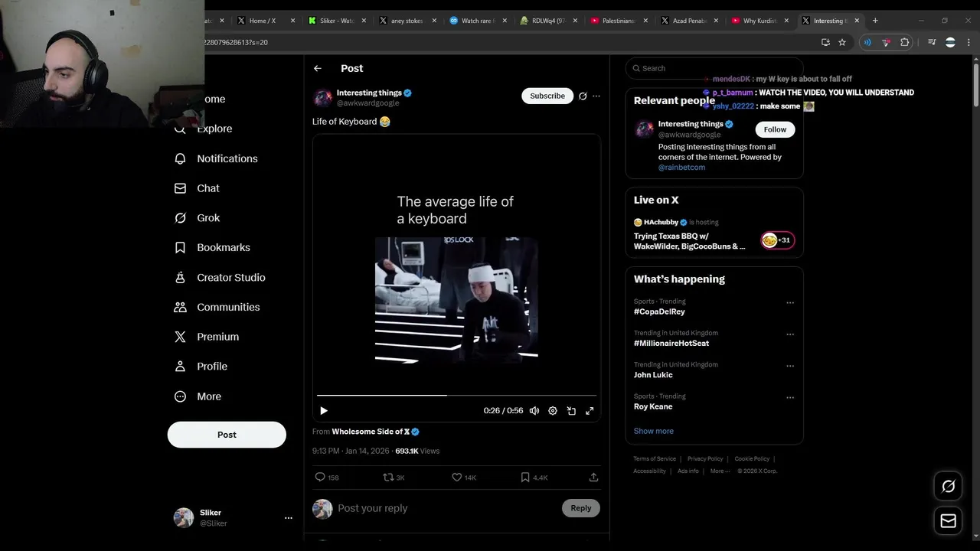Open Creator Studio in the sidebar
980x551 pixels.
click(220, 277)
